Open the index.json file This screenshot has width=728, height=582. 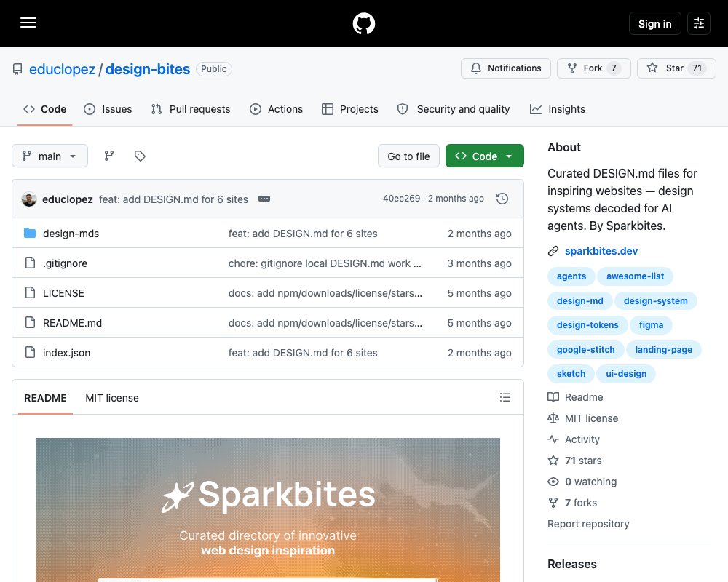(66, 353)
